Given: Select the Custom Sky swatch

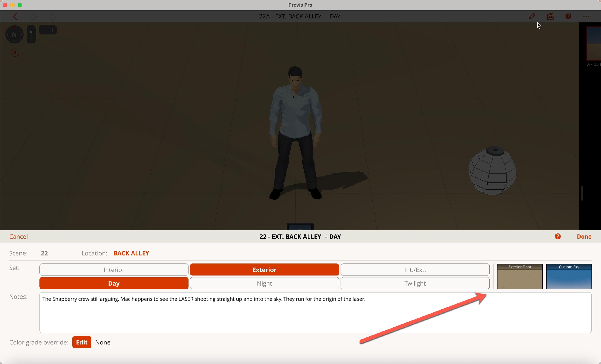Looking at the screenshot, I should (x=569, y=276).
